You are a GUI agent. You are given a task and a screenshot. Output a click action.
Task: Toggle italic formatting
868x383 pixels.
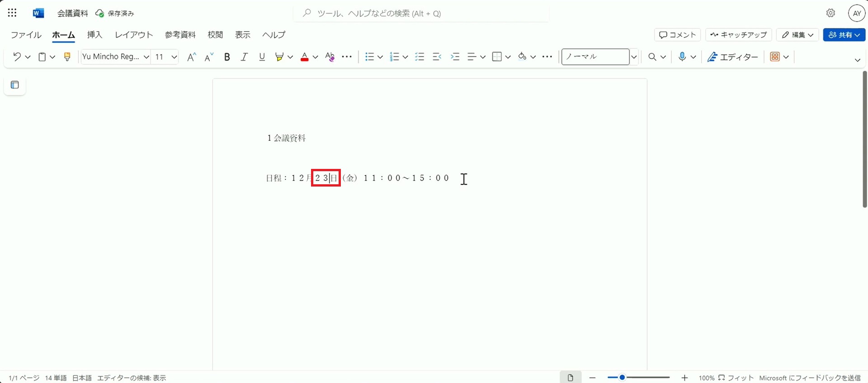click(x=244, y=56)
